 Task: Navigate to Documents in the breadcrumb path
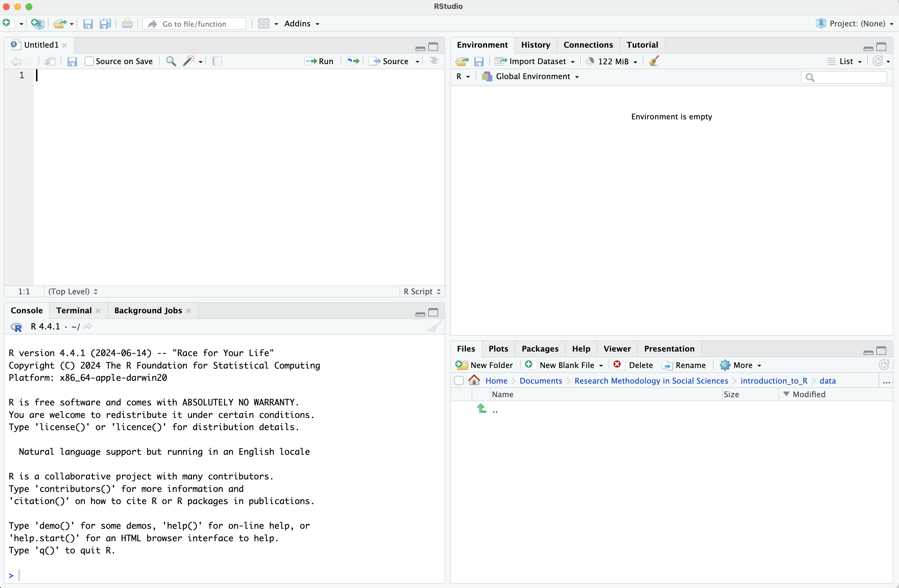(541, 381)
